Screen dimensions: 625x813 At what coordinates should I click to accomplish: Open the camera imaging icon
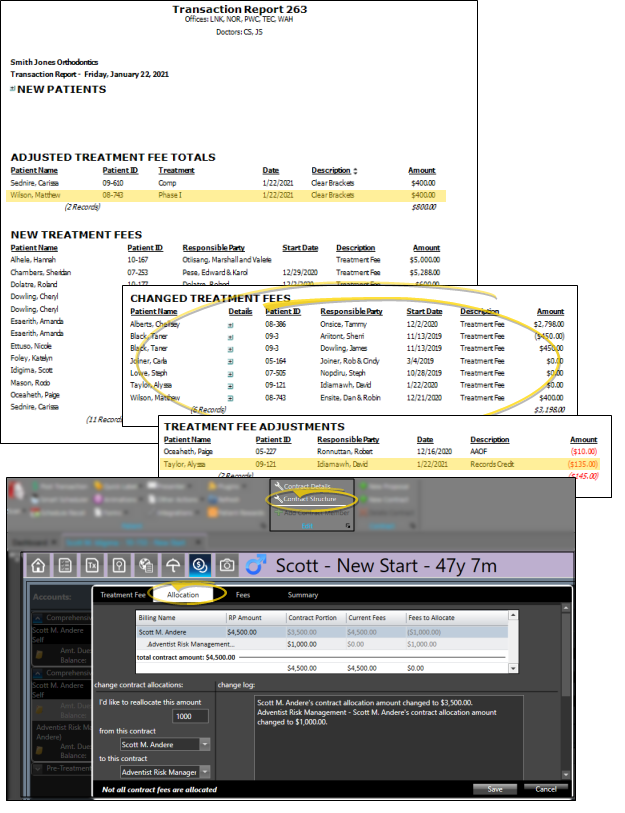point(227,565)
